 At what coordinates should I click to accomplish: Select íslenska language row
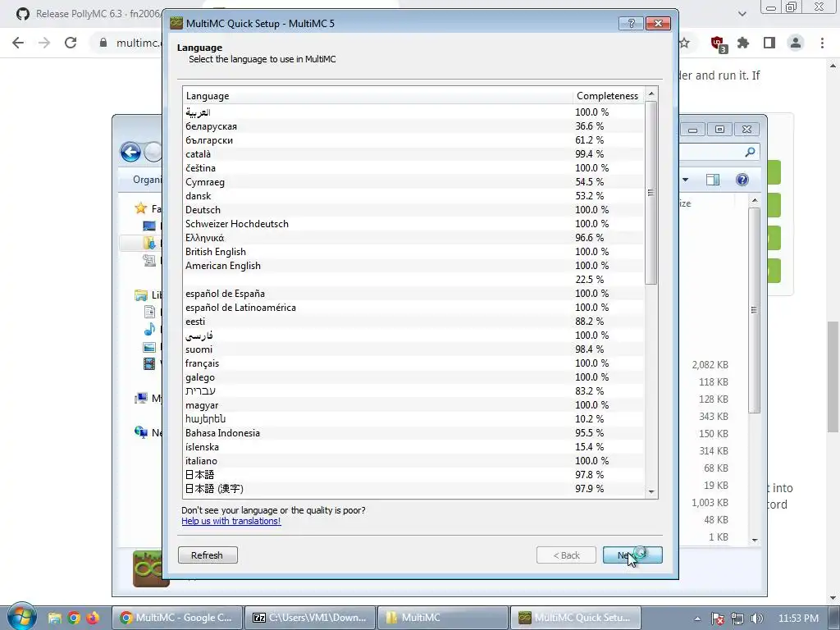tap(413, 447)
